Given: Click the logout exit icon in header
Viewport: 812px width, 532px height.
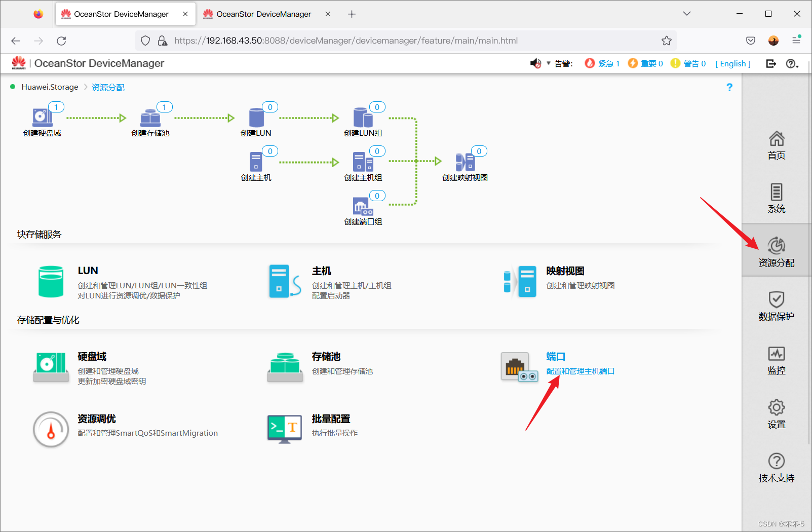Looking at the screenshot, I should [771, 63].
